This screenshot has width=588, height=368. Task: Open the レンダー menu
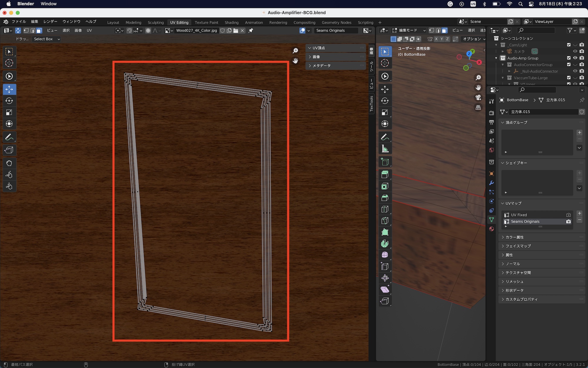tap(50, 22)
